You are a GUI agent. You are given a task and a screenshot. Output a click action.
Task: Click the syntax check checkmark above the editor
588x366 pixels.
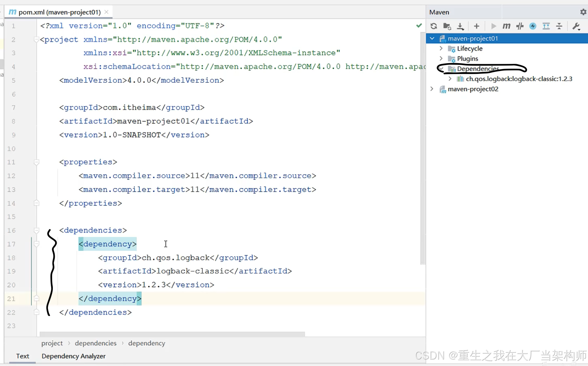(419, 26)
